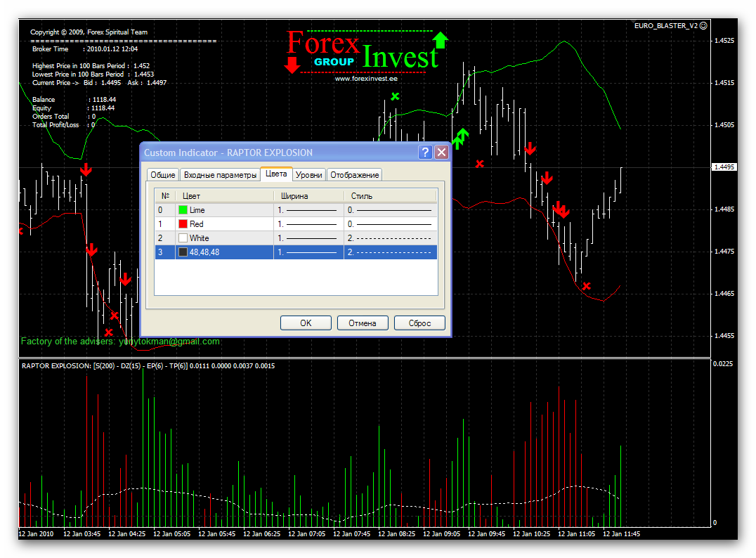Click the White color swatch
The height and width of the screenshot is (558, 756).
tap(183, 238)
